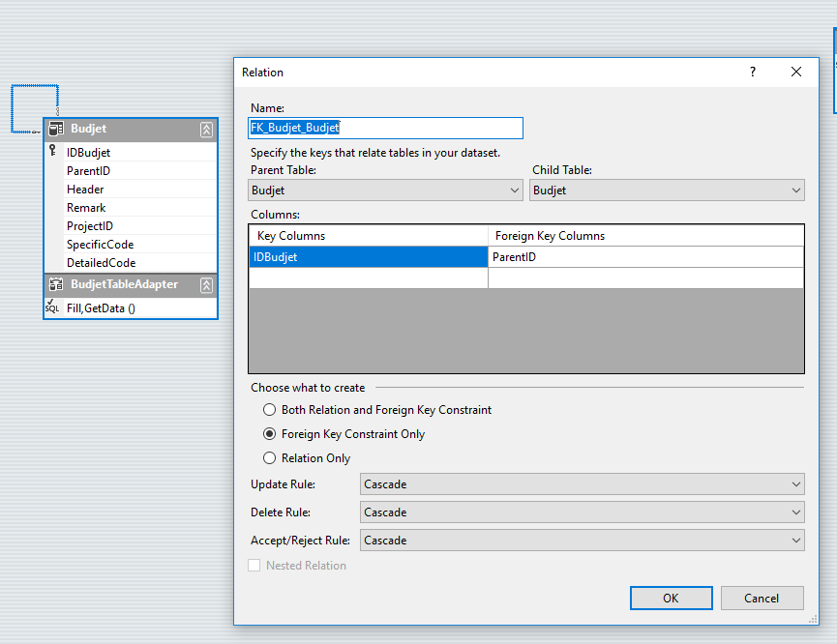Viewport: 837px width, 644px height.
Task: Select Foreign Key Constraint Only option
Action: click(270, 434)
